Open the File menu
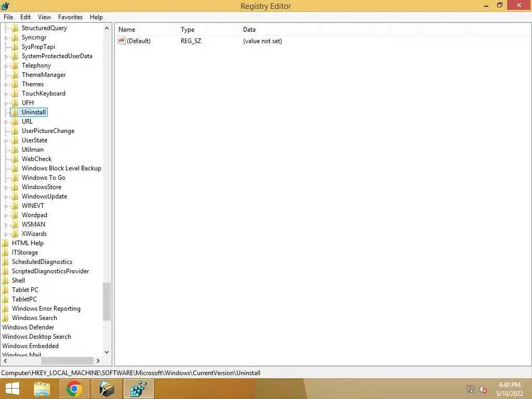Viewport: 532px width, 399px height. pos(8,17)
